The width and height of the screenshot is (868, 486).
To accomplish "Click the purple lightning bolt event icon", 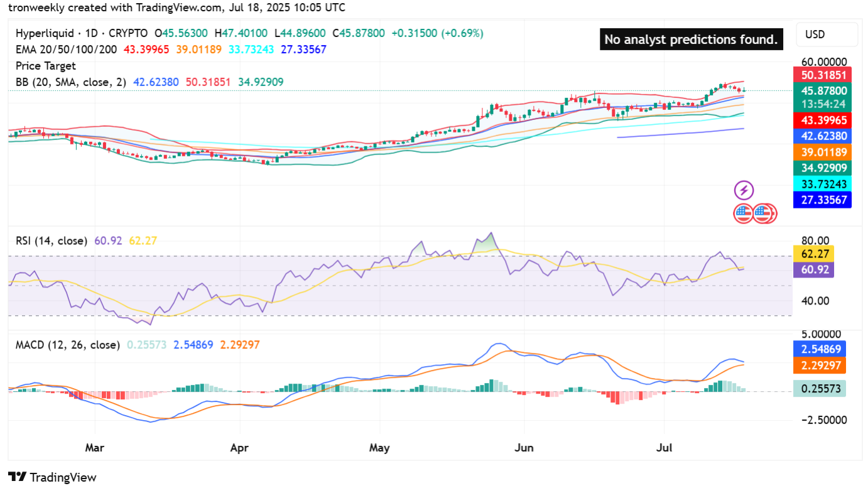I will pos(744,190).
